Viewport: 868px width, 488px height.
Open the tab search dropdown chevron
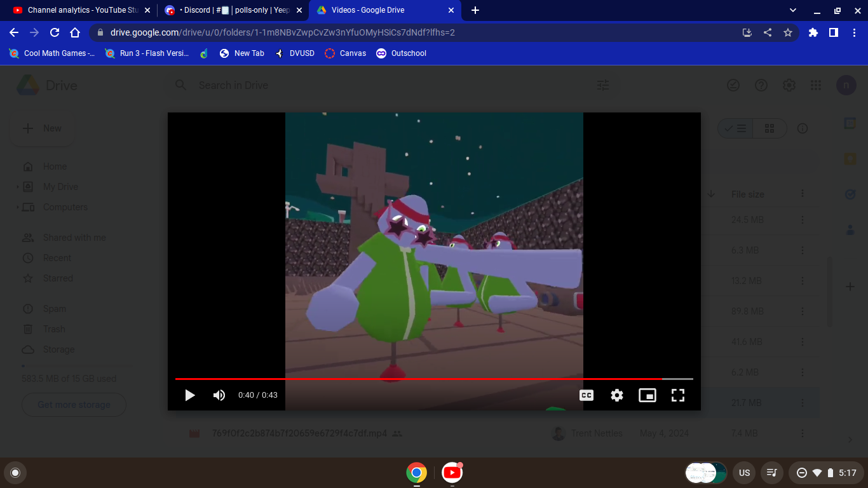point(792,10)
